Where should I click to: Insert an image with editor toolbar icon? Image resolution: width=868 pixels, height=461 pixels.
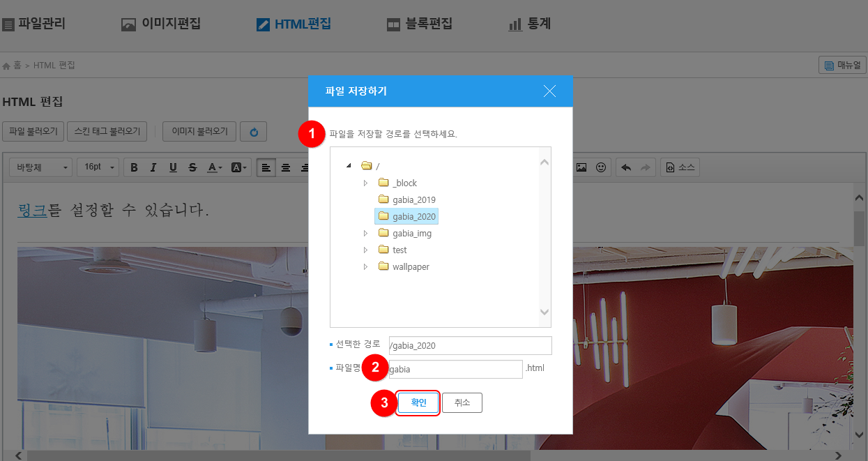(581, 167)
